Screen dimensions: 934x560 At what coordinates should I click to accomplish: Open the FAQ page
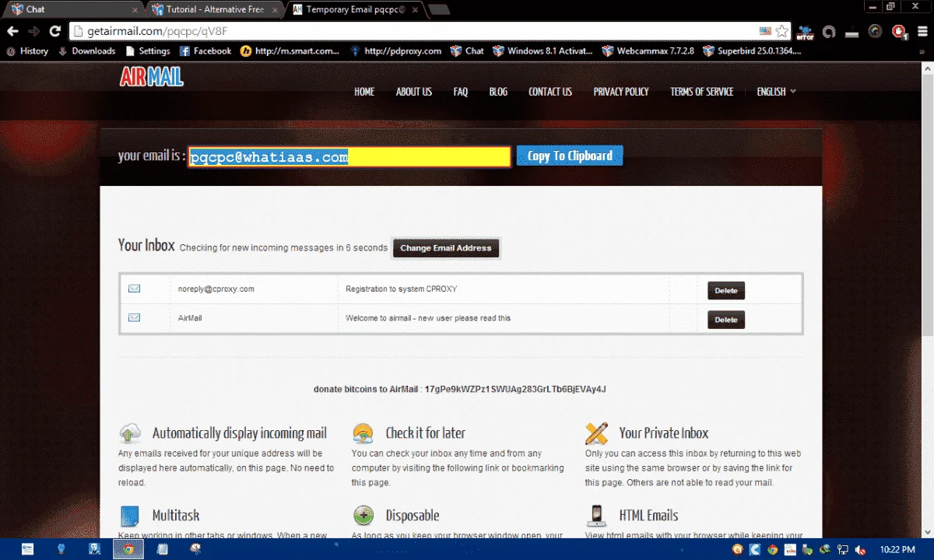461,92
